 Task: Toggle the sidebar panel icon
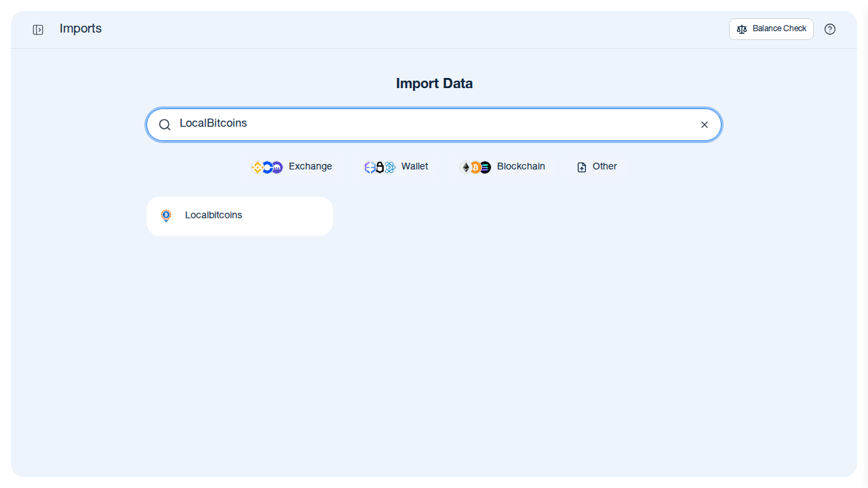(38, 30)
